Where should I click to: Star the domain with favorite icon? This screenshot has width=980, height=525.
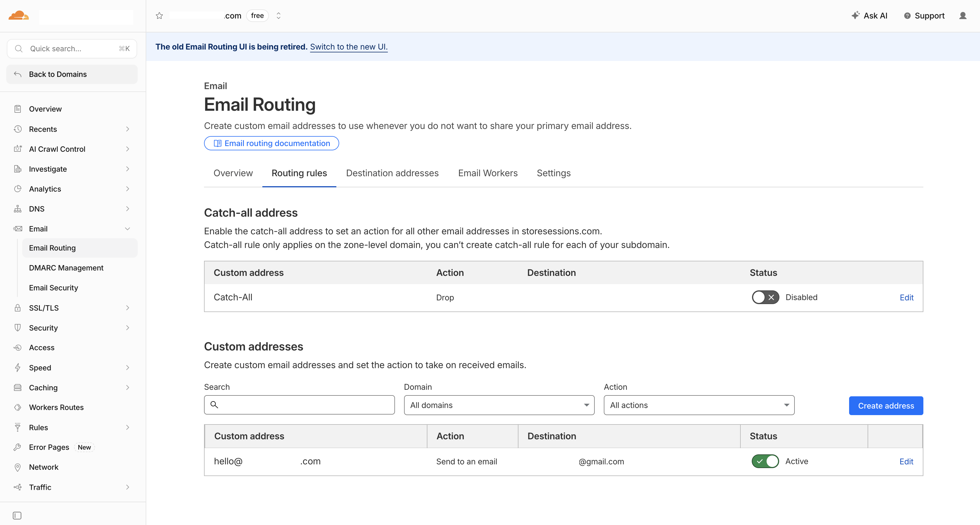tap(159, 16)
